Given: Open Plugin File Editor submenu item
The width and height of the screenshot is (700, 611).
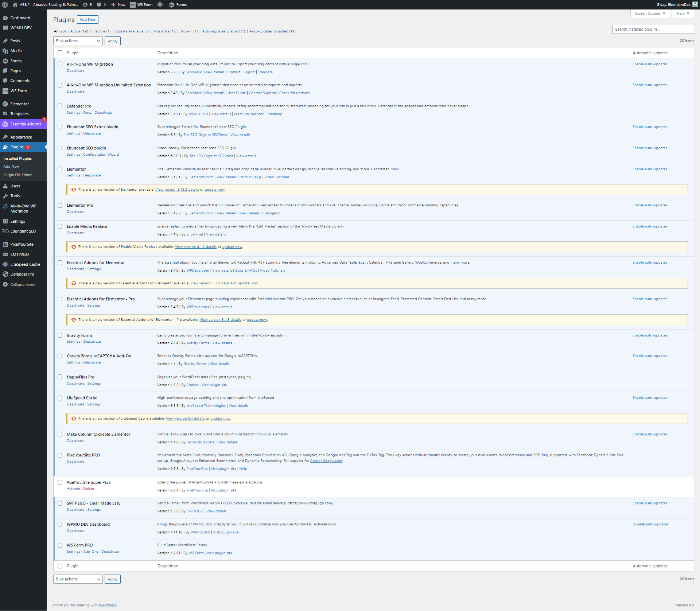Looking at the screenshot, I should [17, 175].
